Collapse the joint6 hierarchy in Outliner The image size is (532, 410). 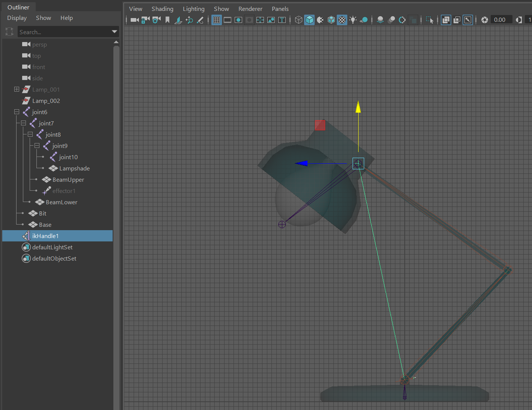coord(17,112)
